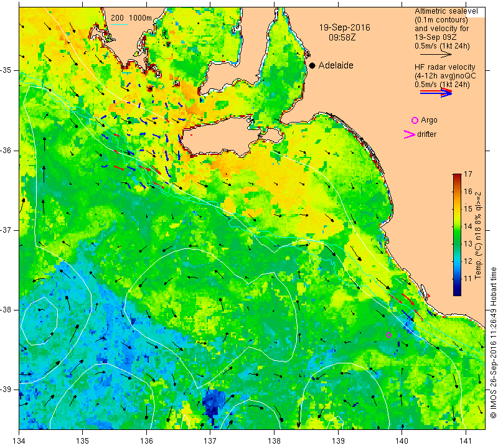The image size is (498, 448).
Task: Click the black altimetric velocity legend arrow
Action: point(436,55)
